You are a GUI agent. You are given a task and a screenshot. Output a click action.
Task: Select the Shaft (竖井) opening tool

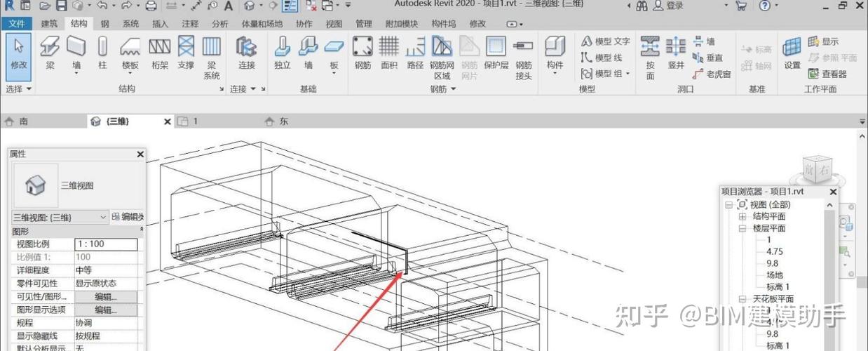(676, 53)
